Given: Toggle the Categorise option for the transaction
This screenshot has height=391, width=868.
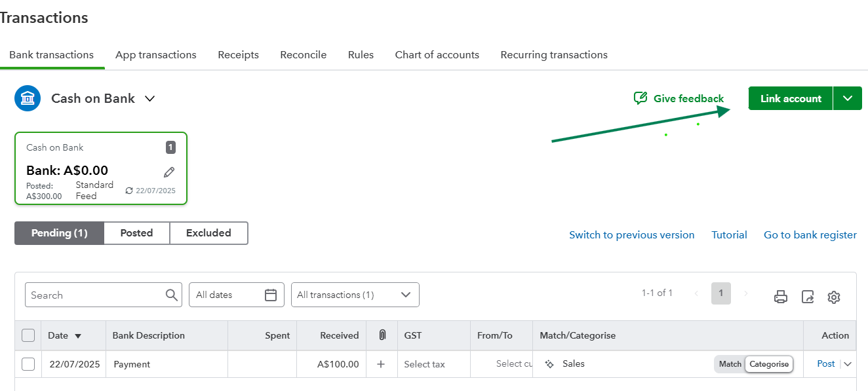Looking at the screenshot, I should click(x=769, y=364).
